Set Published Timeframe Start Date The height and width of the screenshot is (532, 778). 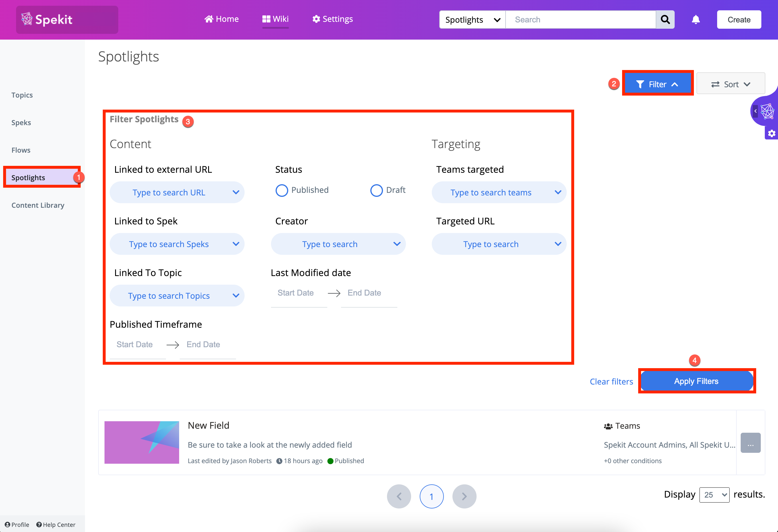pyautogui.click(x=138, y=345)
